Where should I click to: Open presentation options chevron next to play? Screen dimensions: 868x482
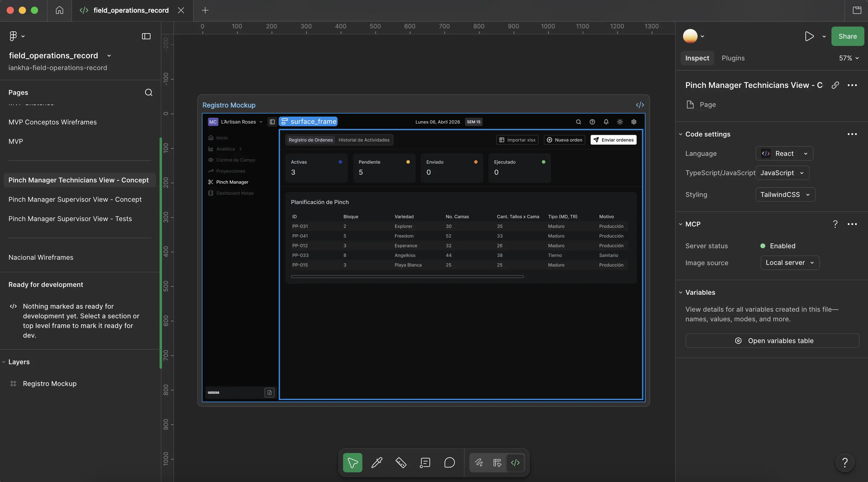[x=824, y=36]
